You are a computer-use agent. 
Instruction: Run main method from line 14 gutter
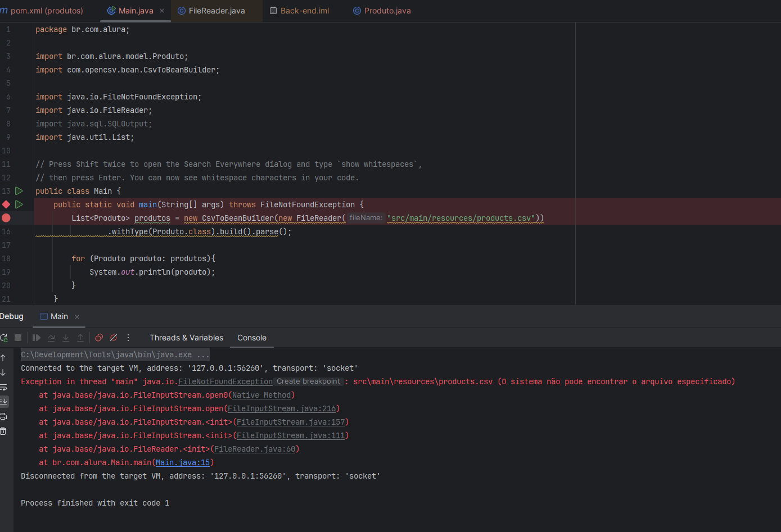[x=19, y=204]
